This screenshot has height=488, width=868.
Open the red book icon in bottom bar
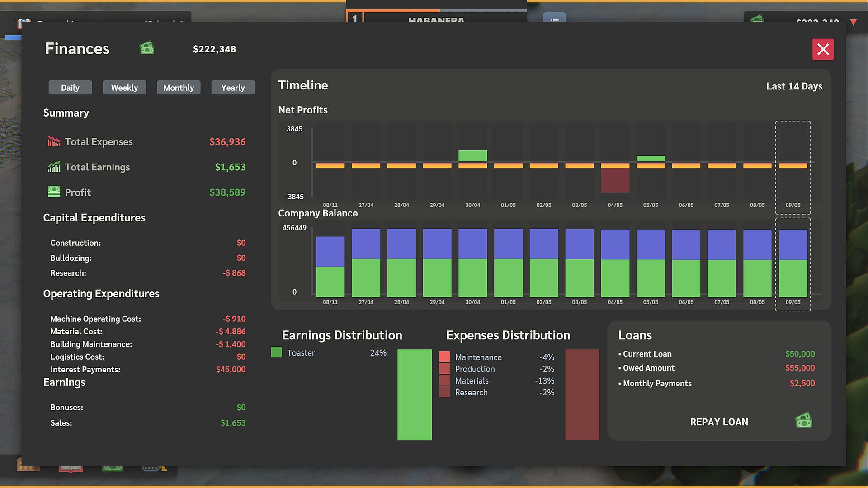(x=71, y=469)
